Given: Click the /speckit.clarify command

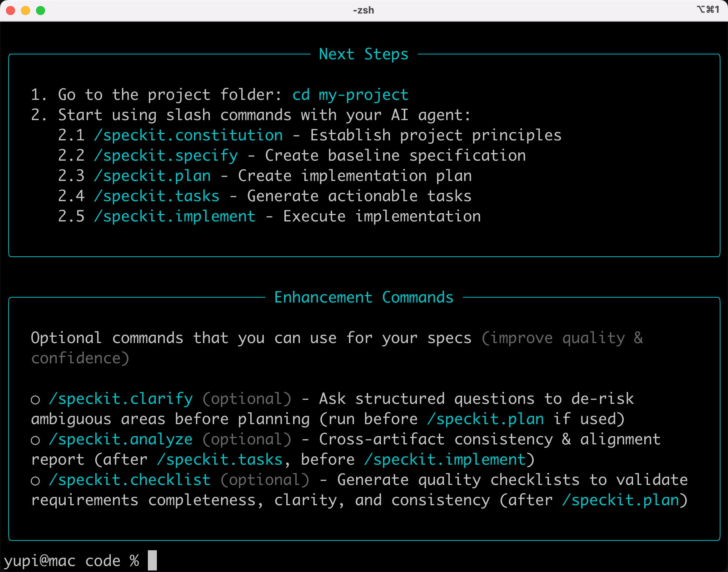Looking at the screenshot, I should pos(121,399).
